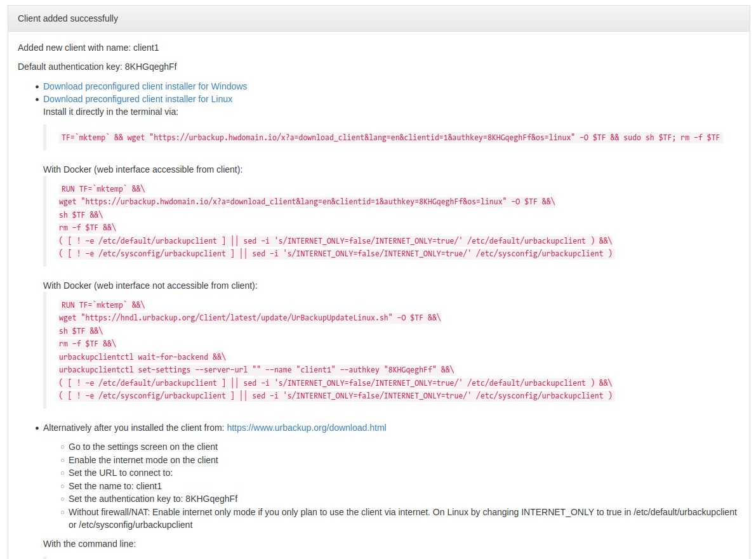Click the Docker wget urbackup.hwdomain.io command line

[x=307, y=201]
